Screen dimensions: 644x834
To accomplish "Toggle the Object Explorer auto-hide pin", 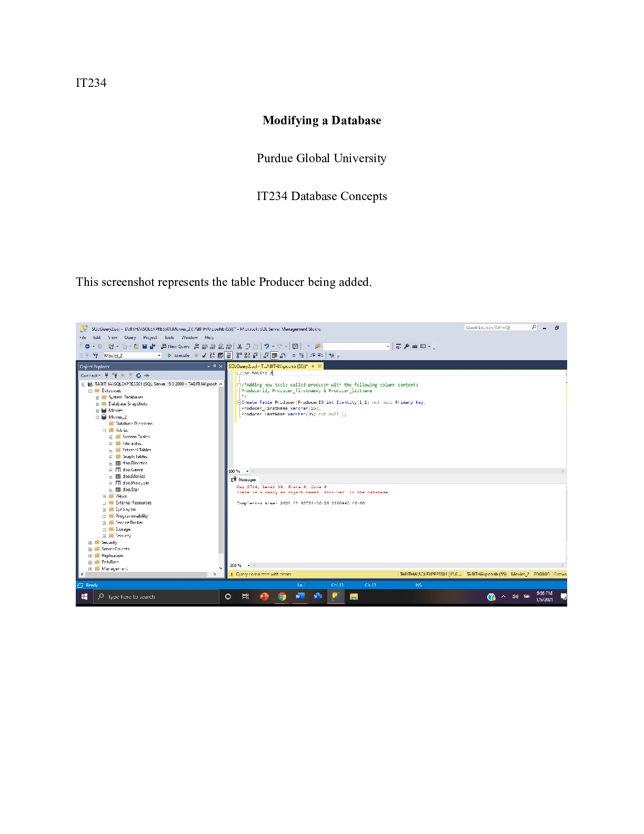I will click(214, 366).
